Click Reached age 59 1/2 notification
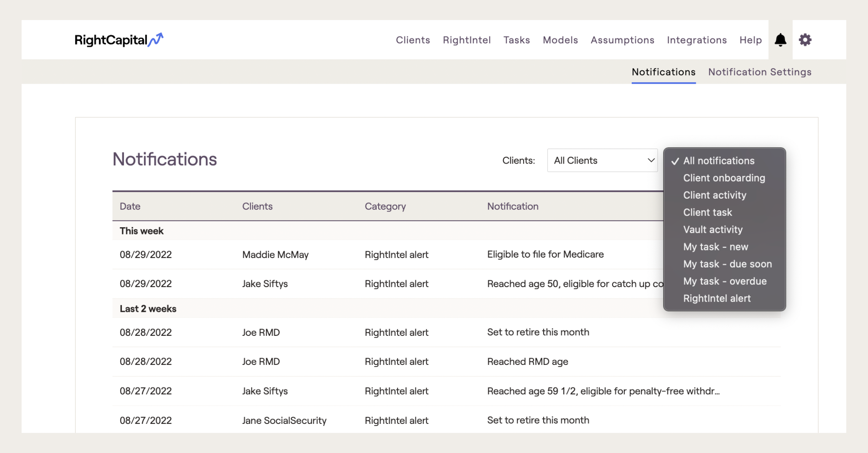868x453 pixels. (x=603, y=391)
